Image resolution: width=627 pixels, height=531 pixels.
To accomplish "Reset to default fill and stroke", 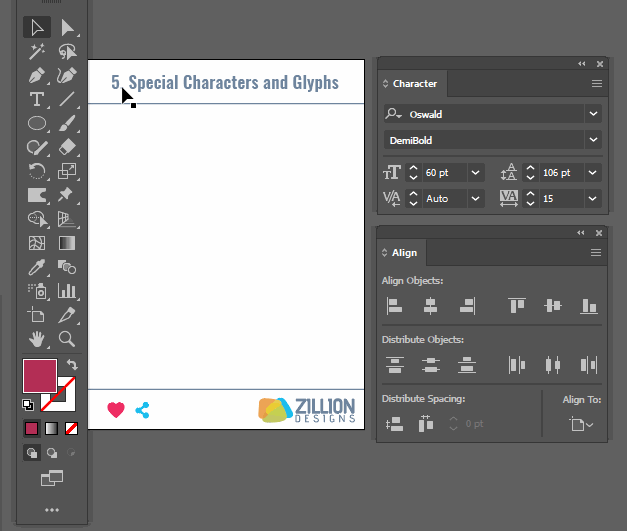I will click(x=29, y=404).
